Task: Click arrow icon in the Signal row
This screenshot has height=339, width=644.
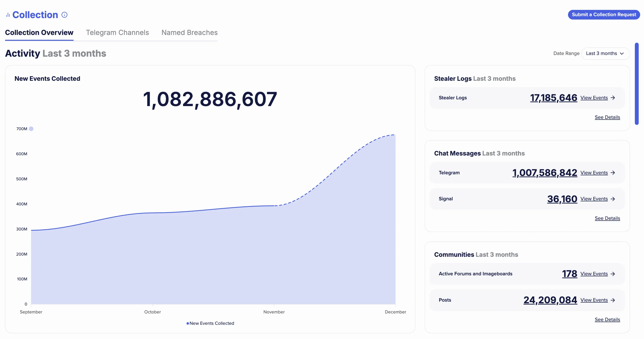Action: (x=613, y=199)
